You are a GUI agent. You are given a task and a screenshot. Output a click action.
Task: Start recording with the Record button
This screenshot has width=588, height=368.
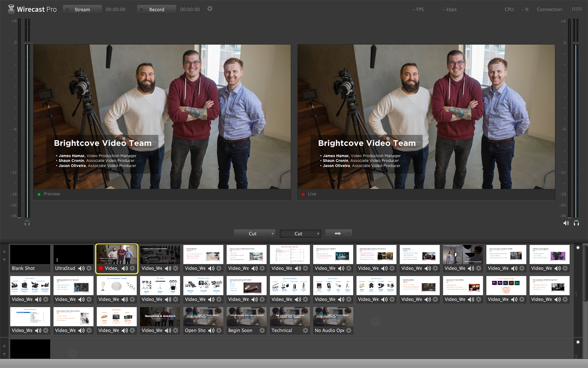[x=156, y=9]
